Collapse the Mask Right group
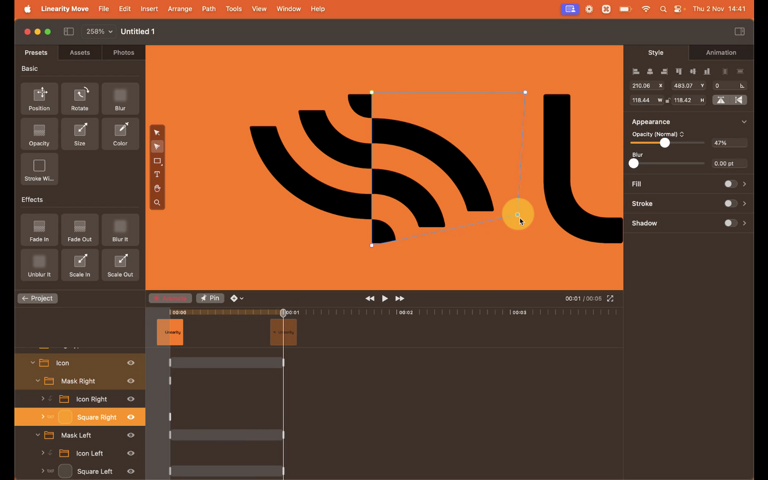This screenshot has width=768, height=480. click(x=38, y=381)
